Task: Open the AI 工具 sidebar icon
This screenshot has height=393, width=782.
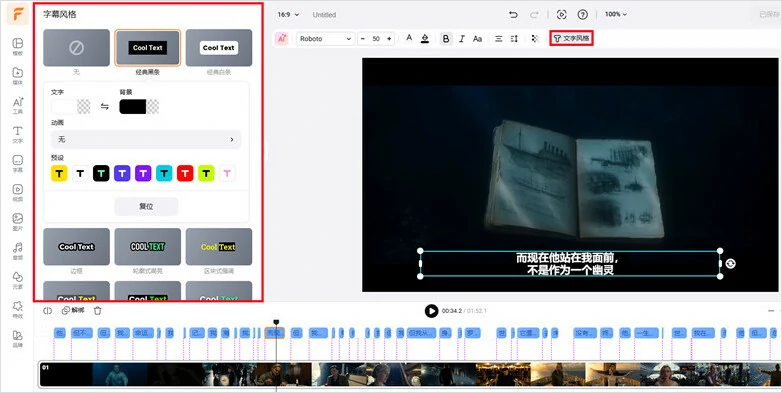Action: point(17,104)
